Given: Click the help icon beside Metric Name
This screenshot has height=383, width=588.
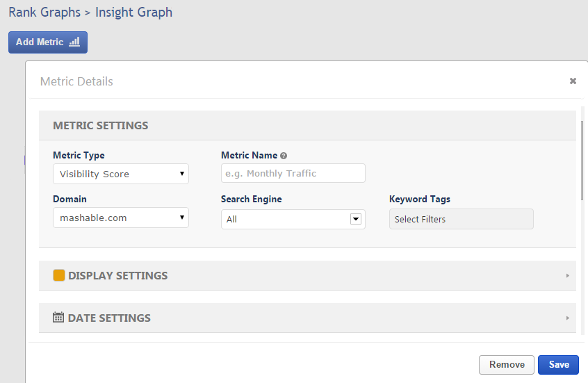Looking at the screenshot, I should tap(284, 156).
